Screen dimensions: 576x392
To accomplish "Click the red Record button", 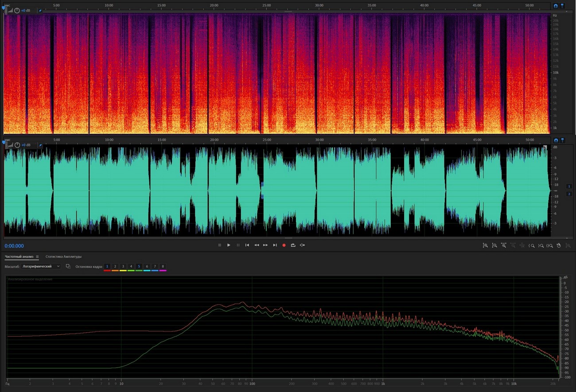I will (x=284, y=245).
